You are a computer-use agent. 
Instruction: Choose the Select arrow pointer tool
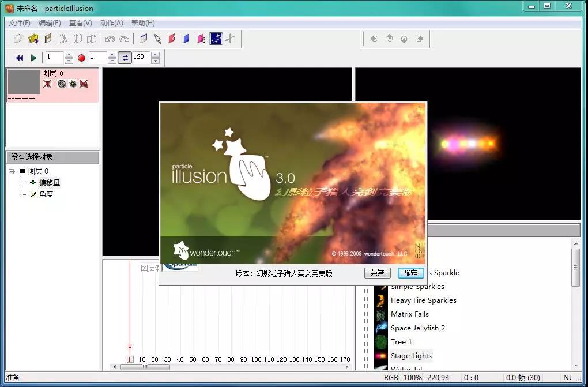pos(157,39)
